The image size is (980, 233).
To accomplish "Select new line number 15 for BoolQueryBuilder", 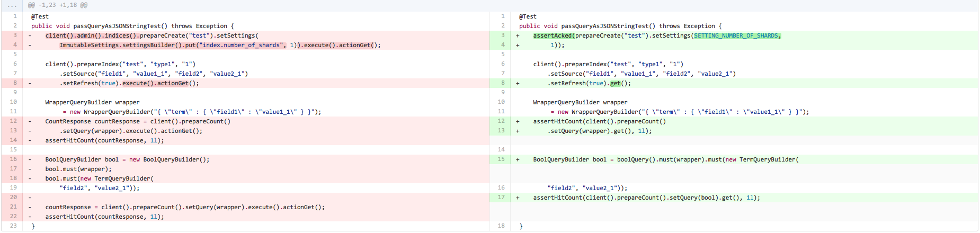I will (x=501, y=159).
